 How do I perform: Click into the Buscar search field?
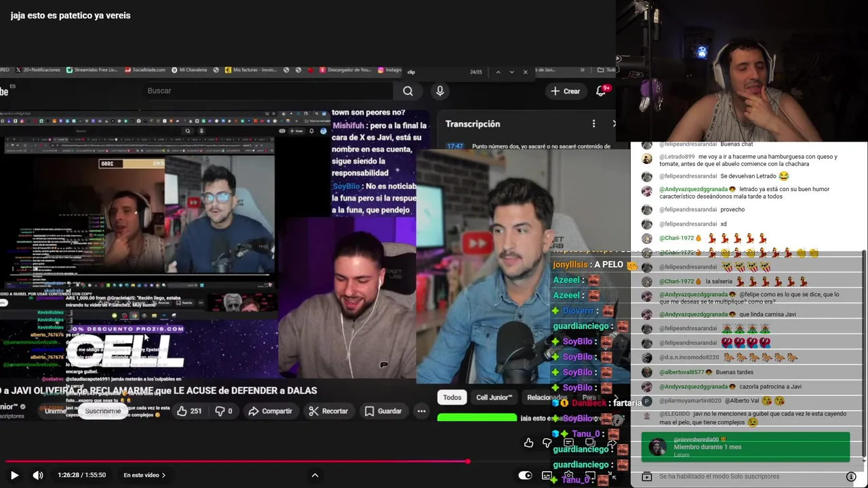pyautogui.click(x=268, y=91)
